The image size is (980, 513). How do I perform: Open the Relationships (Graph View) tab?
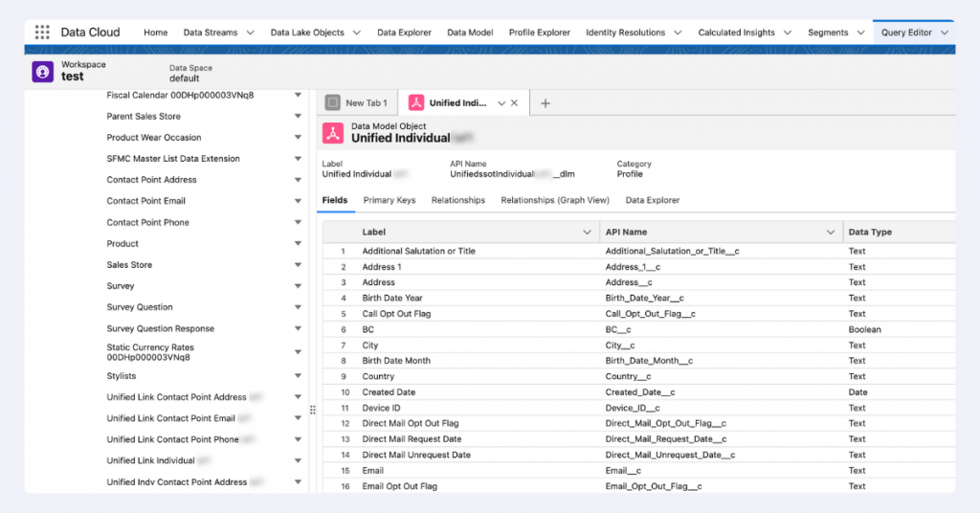pos(555,200)
